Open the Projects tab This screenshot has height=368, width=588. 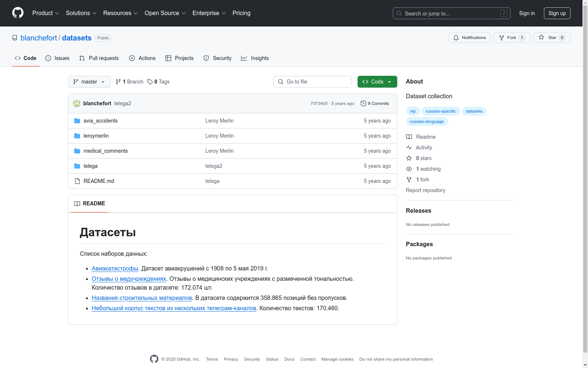tap(179, 58)
